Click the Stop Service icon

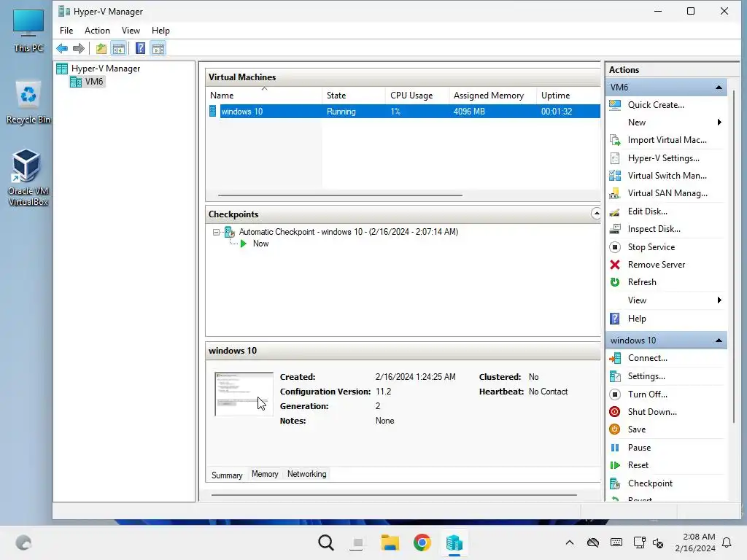pos(615,247)
